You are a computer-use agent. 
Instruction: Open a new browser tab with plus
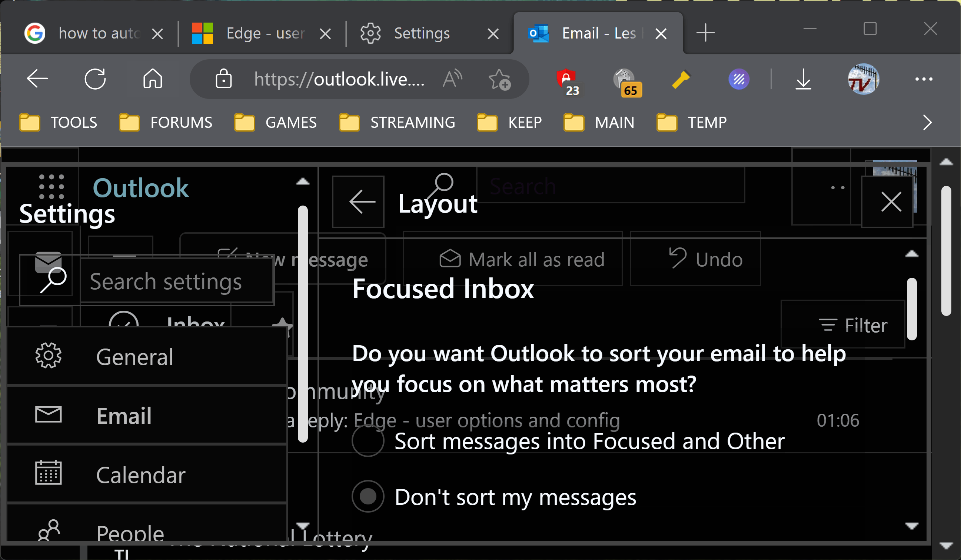tap(705, 33)
